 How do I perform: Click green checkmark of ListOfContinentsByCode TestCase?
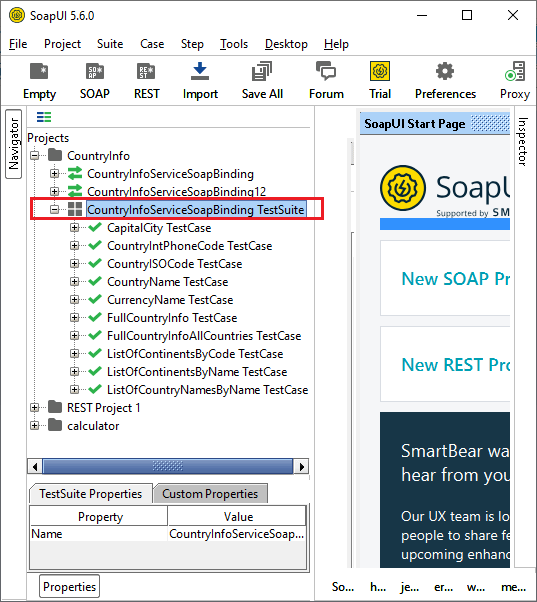(95, 353)
